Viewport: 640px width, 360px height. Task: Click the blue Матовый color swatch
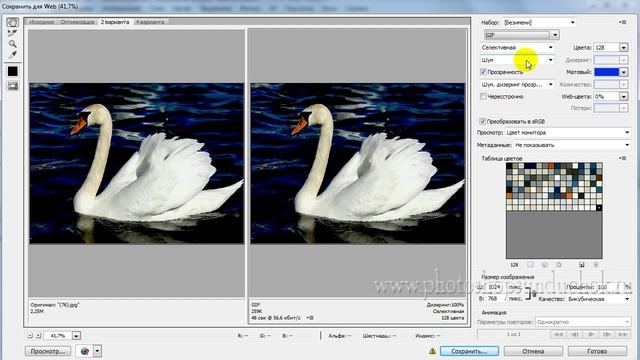pyautogui.click(x=607, y=72)
